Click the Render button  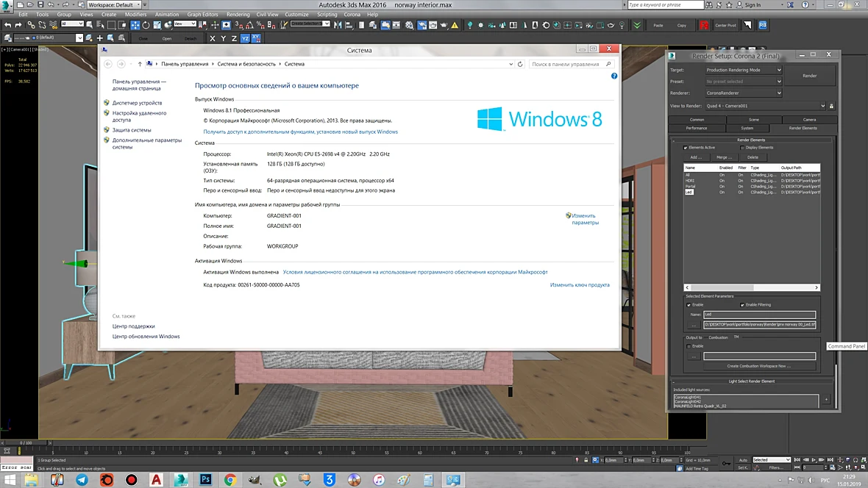809,76
